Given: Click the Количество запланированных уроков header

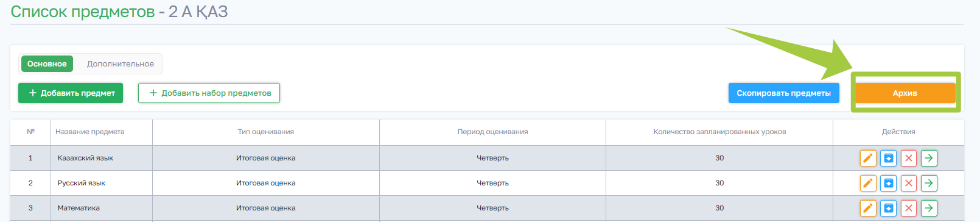Looking at the screenshot, I should point(719,132).
